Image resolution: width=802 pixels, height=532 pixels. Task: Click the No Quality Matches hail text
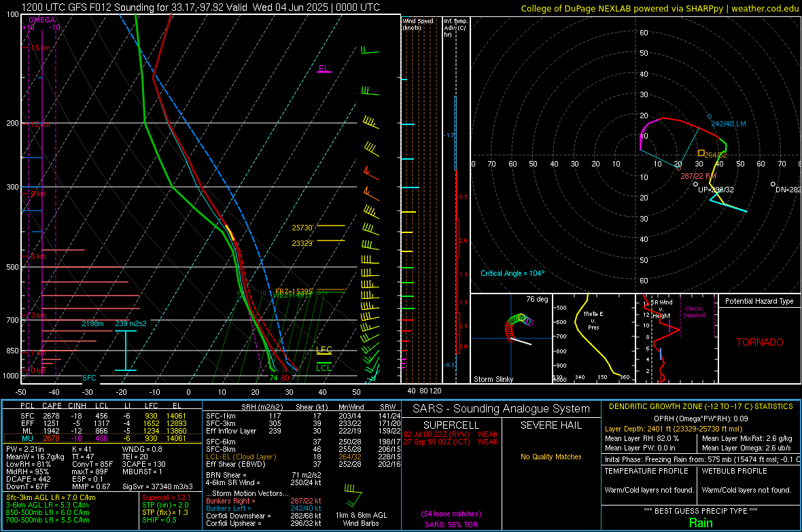551,457
